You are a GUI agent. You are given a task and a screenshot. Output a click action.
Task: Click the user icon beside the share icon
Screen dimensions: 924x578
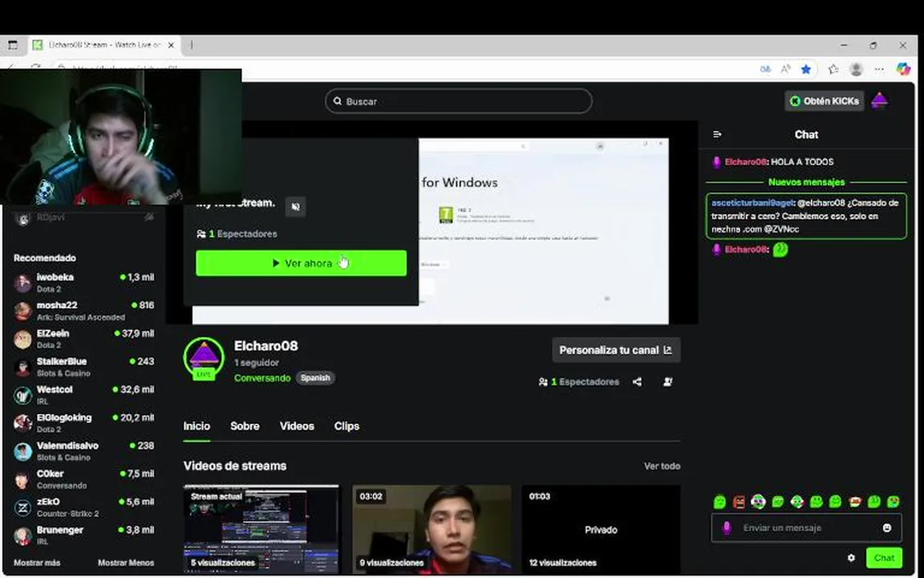pyautogui.click(x=667, y=382)
